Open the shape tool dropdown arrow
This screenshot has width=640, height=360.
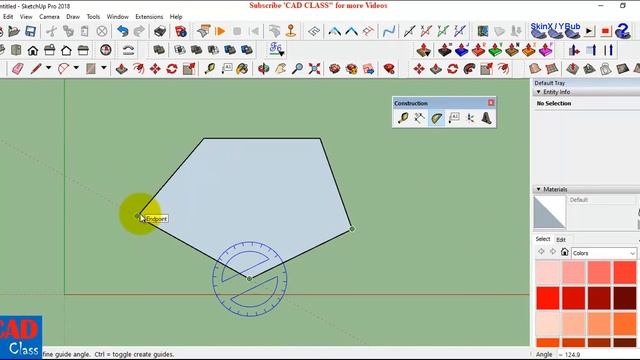tap(104, 68)
